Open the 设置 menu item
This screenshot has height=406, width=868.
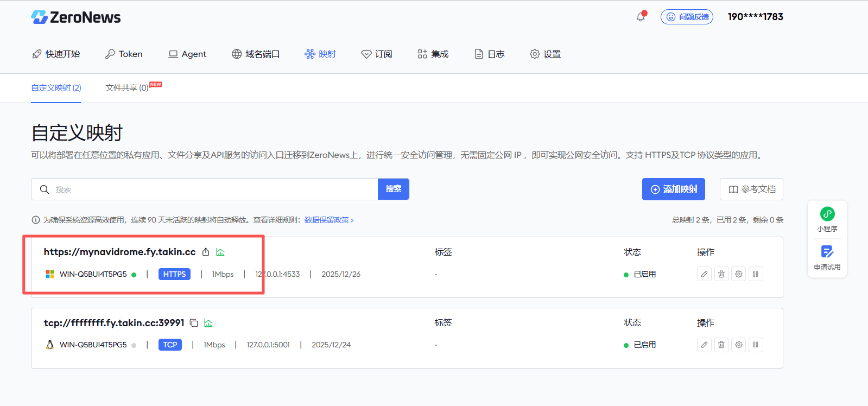546,54
